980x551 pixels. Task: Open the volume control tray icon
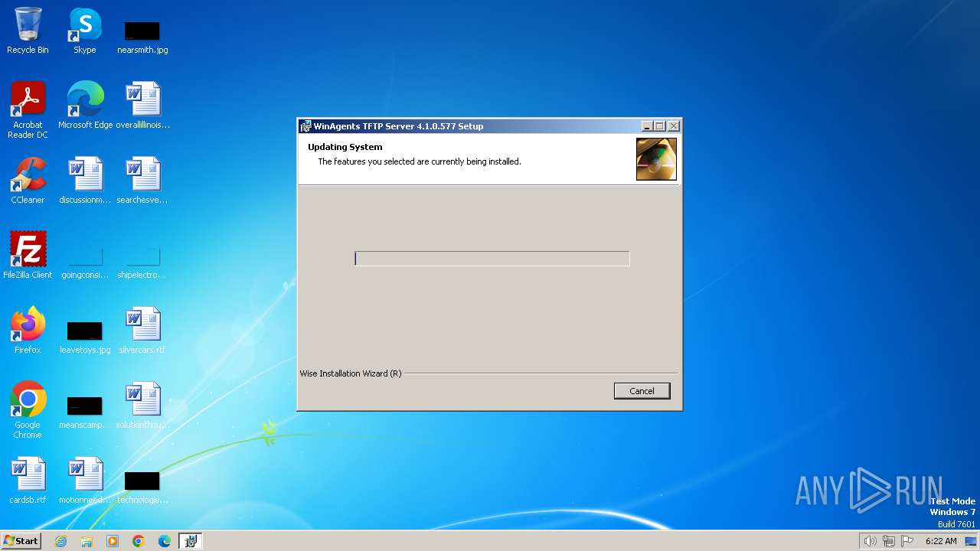(x=871, y=541)
